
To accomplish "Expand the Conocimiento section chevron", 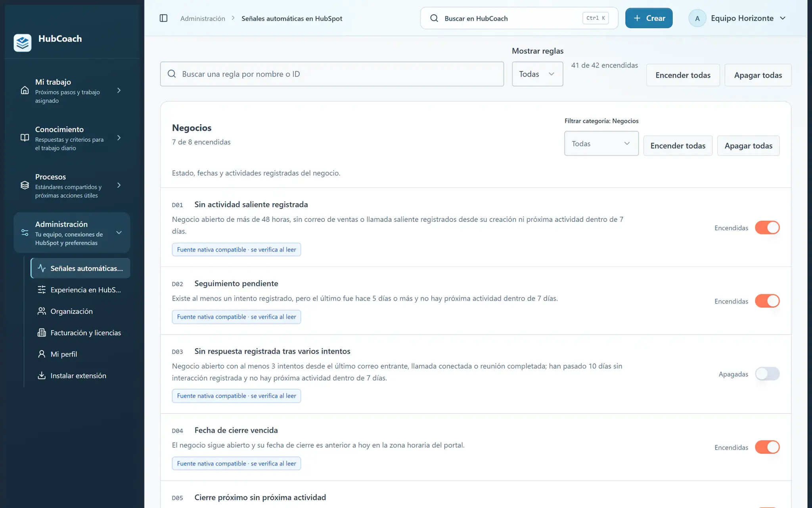I will pyautogui.click(x=119, y=138).
